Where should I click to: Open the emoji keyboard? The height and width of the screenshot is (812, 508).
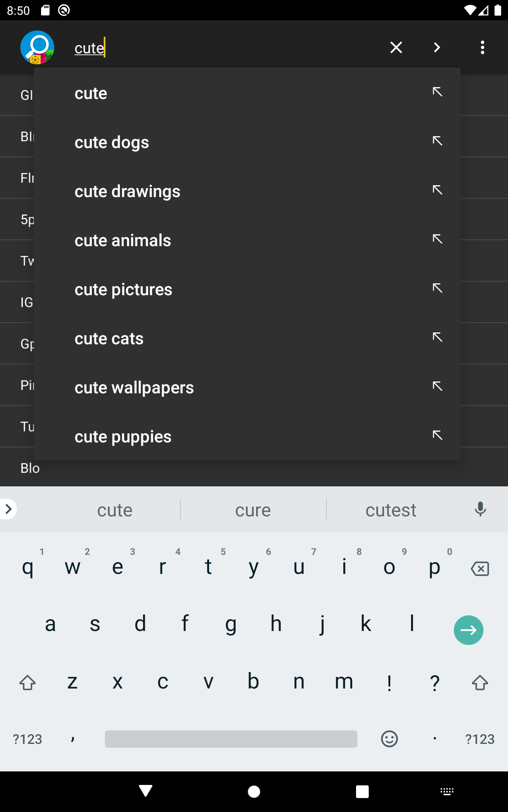[389, 739]
